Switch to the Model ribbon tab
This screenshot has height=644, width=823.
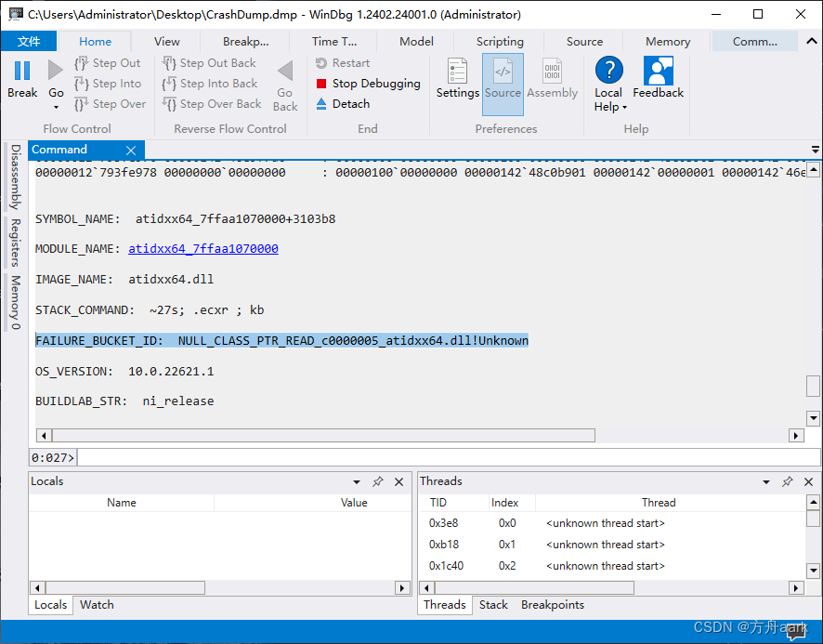(416, 42)
